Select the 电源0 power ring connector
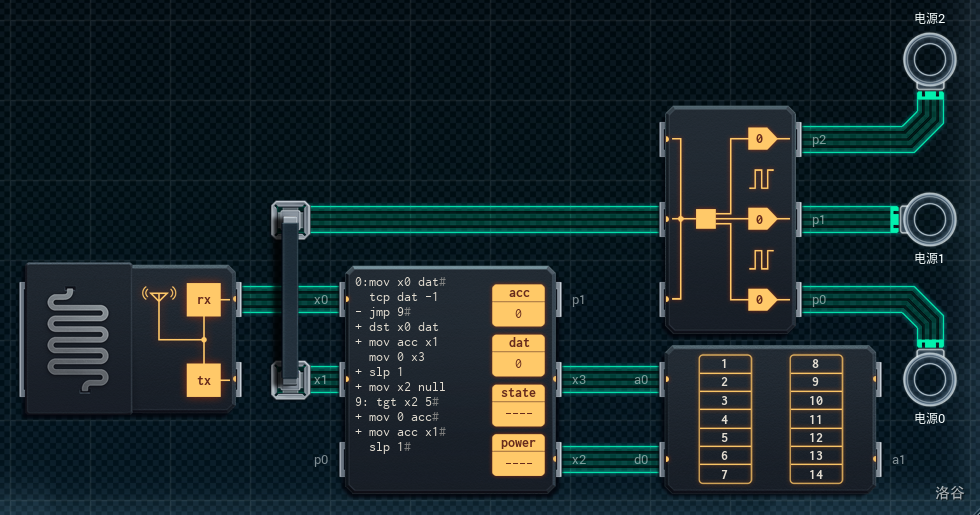Screen dimensions: 980x515 tap(930, 380)
